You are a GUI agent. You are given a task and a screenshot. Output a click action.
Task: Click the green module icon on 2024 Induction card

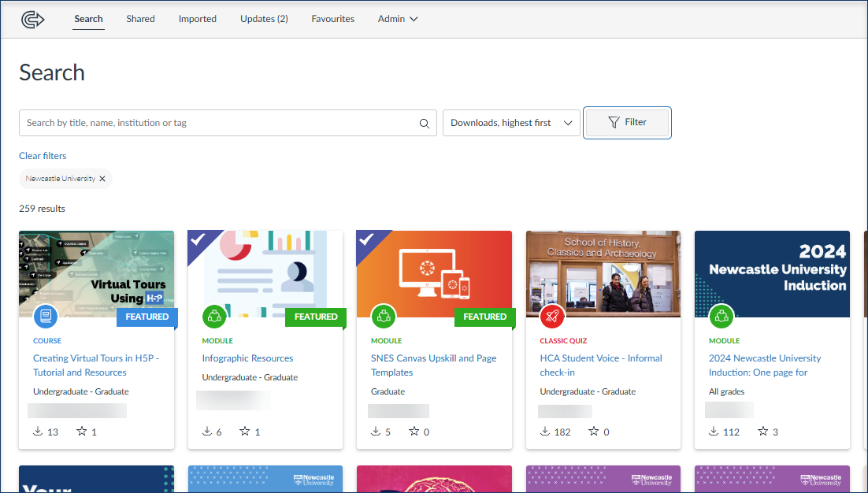click(x=721, y=317)
